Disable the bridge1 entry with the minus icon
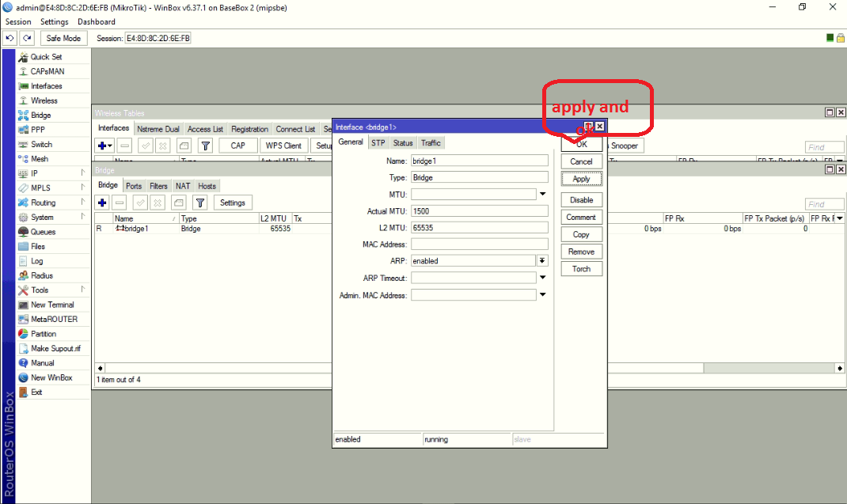Screen dimensions: 847x504 (120, 203)
